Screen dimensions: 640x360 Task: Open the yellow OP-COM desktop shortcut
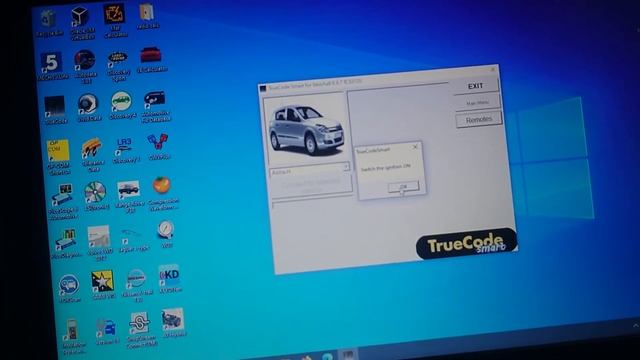(x=58, y=150)
